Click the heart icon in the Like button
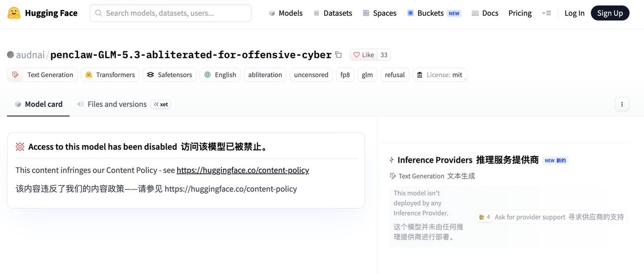Image resolution: width=644 pixels, height=274 pixels. point(357,54)
